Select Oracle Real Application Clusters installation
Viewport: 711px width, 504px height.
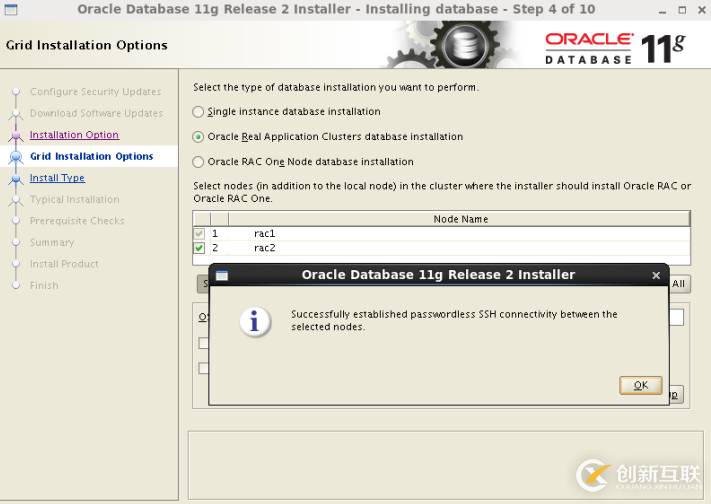coord(198,137)
